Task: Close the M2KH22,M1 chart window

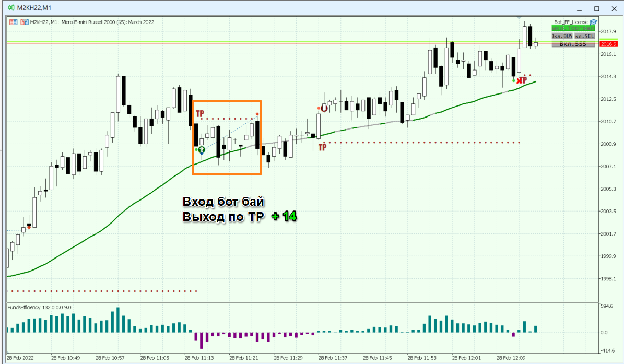Action: coord(614,8)
